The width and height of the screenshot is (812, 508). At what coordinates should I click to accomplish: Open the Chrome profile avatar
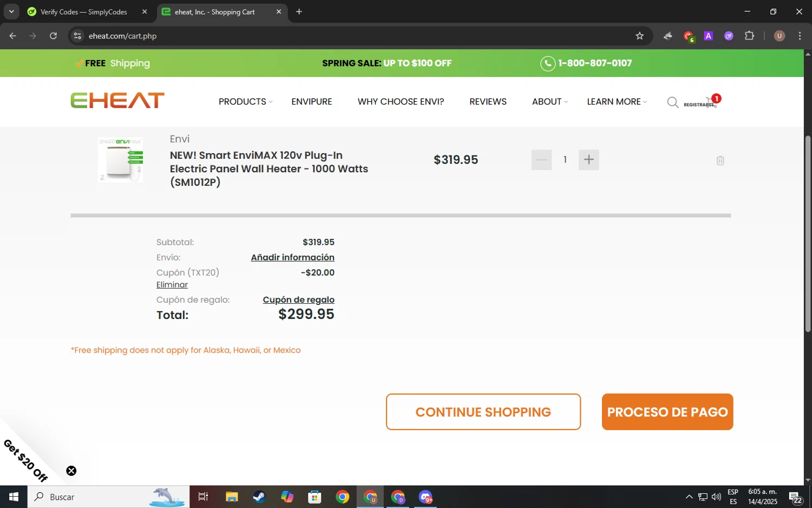[x=780, y=36]
